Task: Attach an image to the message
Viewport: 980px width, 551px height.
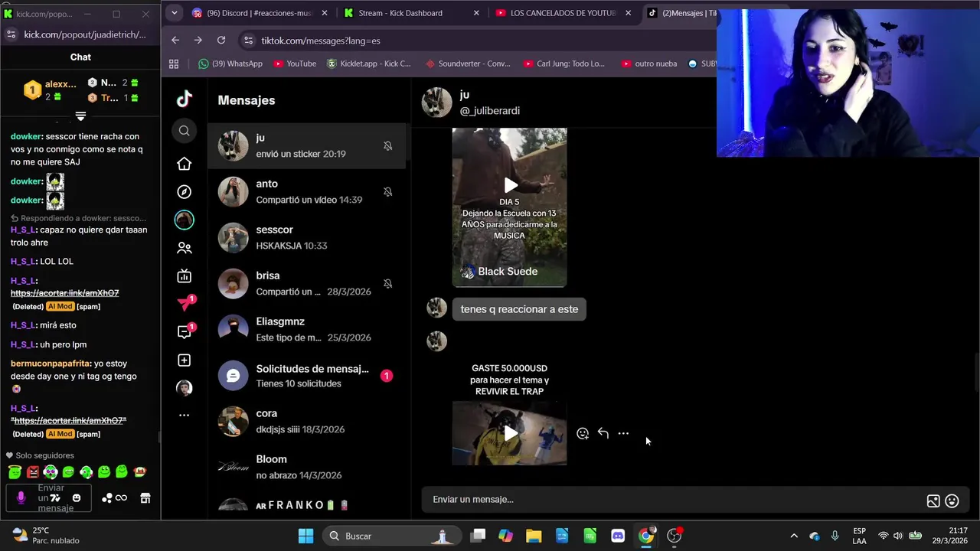Action: coord(933,501)
